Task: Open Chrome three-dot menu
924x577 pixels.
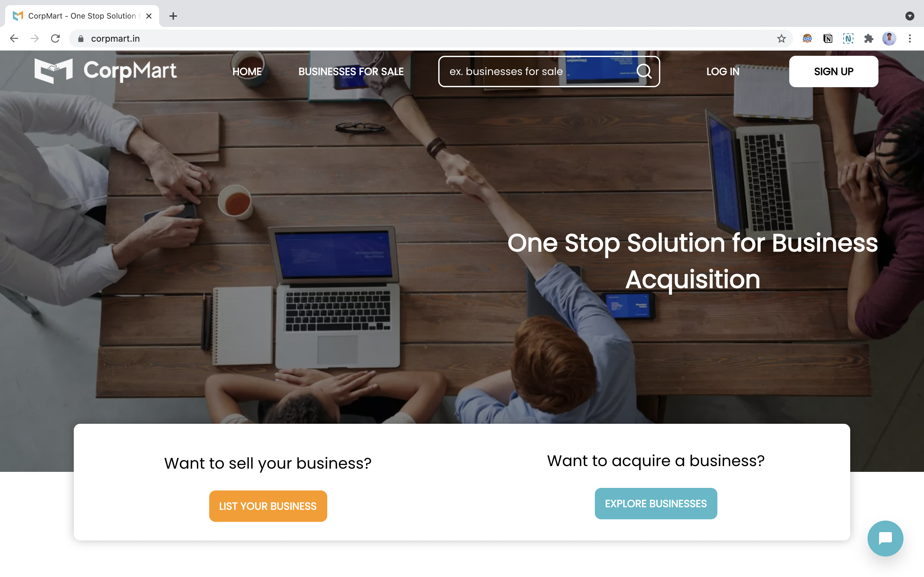Action: point(910,38)
